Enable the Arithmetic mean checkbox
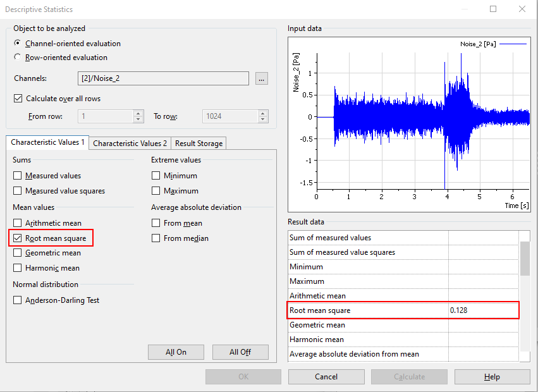Viewport: 538px width, 392px height. tap(18, 223)
